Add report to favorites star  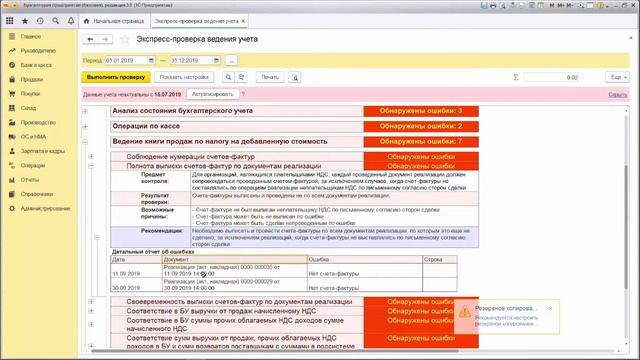(x=125, y=39)
